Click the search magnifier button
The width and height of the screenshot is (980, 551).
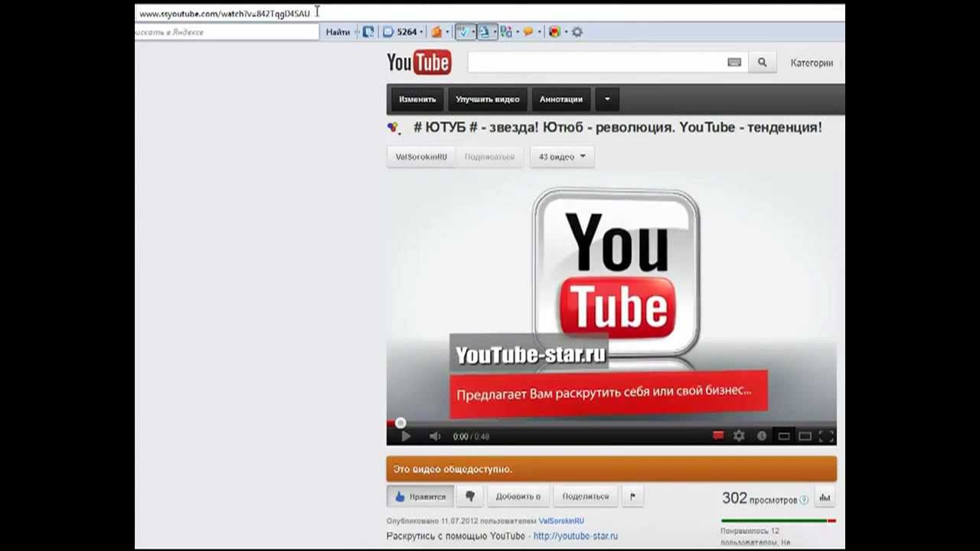(x=762, y=63)
